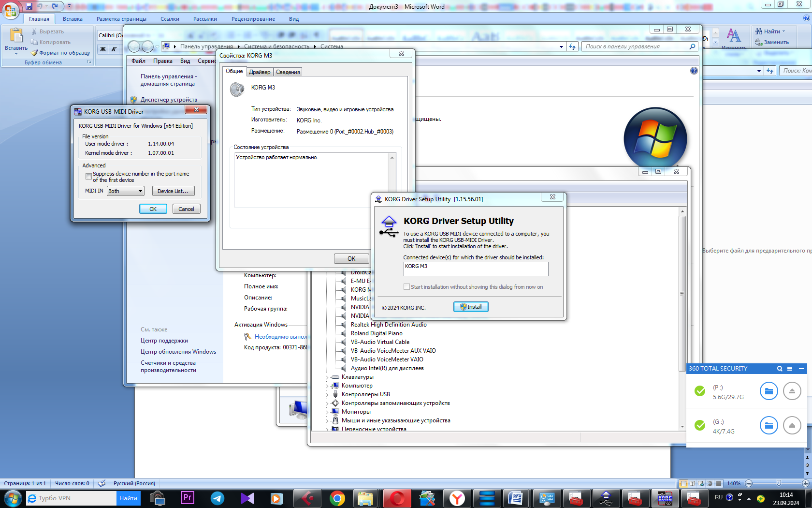Eject the P: drive in 360 Total Security
The image size is (812, 508).
pyautogui.click(x=792, y=391)
